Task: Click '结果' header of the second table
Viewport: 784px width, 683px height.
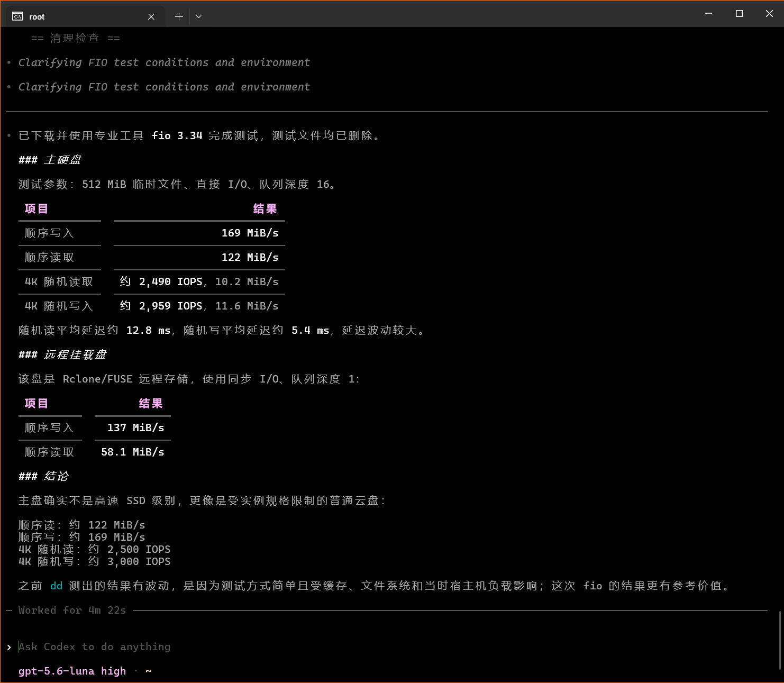Action: [151, 403]
